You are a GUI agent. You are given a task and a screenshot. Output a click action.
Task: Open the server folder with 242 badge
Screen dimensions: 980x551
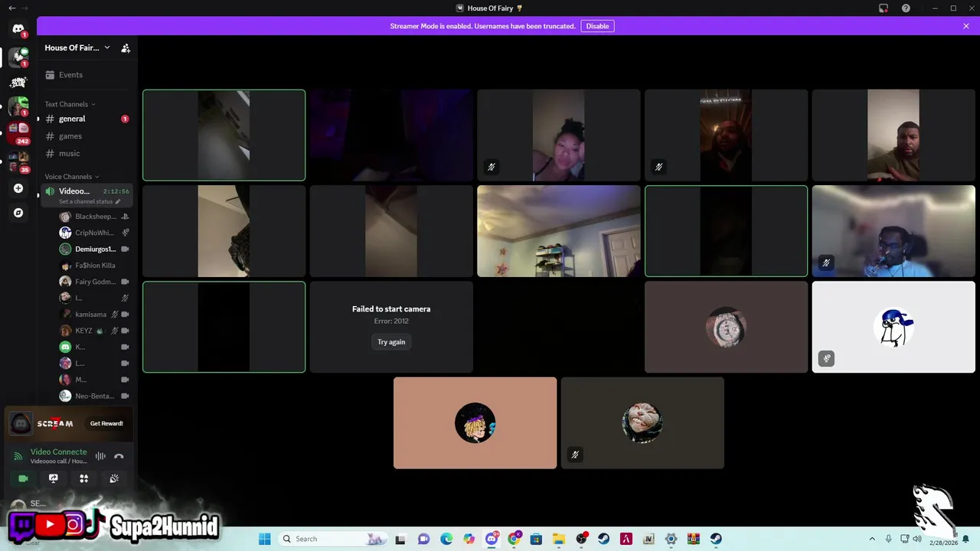[x=18, y=133]
